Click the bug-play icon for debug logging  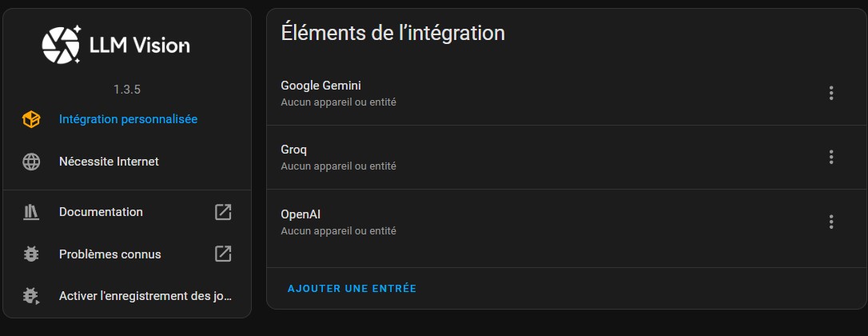click(31, 296)
